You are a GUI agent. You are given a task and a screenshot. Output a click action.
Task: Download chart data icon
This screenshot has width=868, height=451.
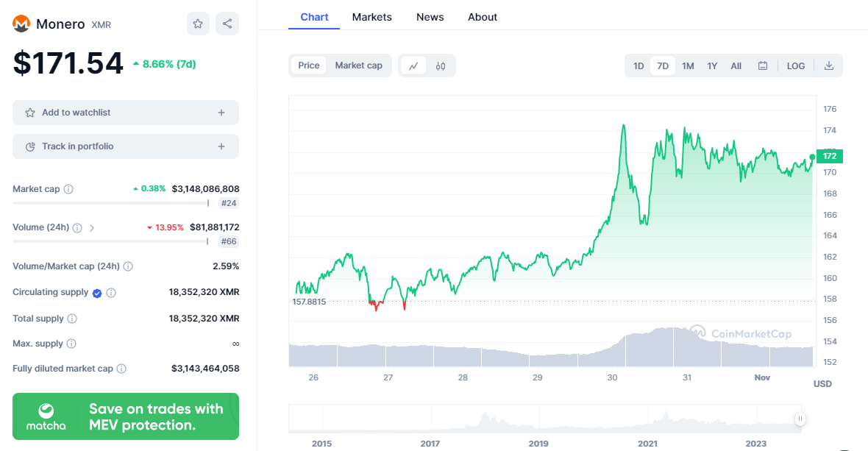(x=829, y=65)
